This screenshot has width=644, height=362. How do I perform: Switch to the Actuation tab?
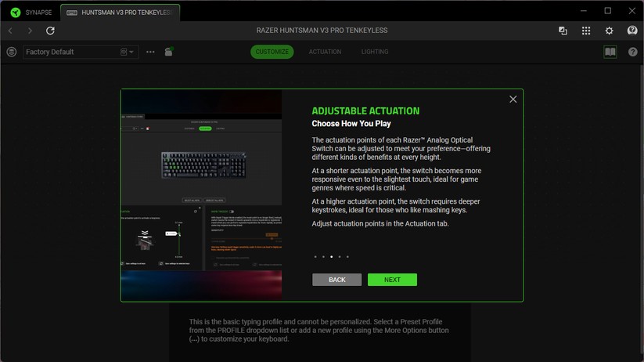tap(325, 52)
